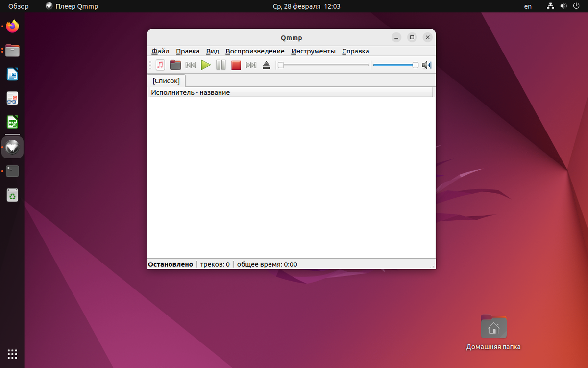
Task: Click треков: 0 in status bar
Action: pos(215,264)
